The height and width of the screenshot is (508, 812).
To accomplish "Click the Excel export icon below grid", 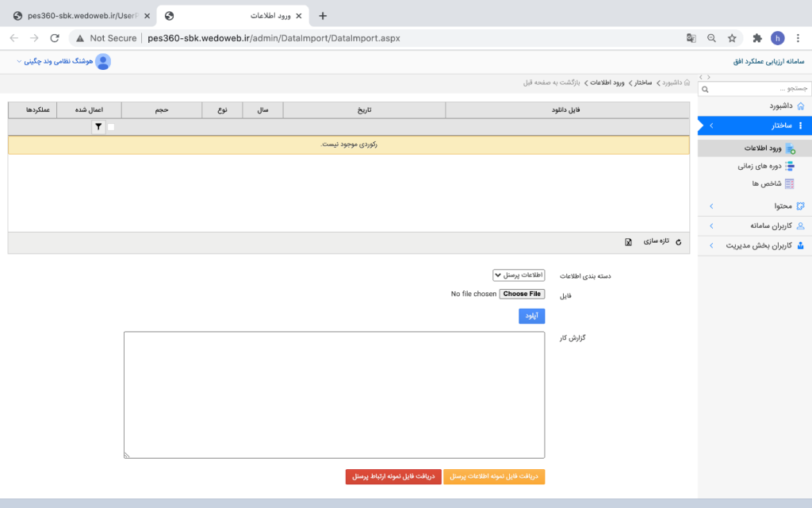I will [628, 242].
